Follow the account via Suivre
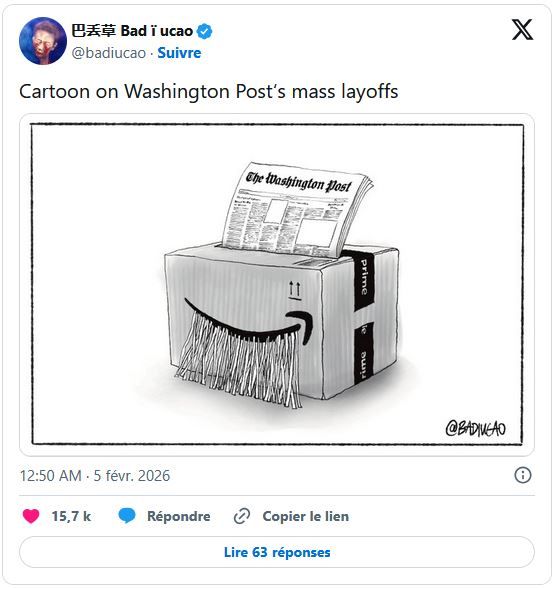This screenshot has width=556, height=589. 179,53
